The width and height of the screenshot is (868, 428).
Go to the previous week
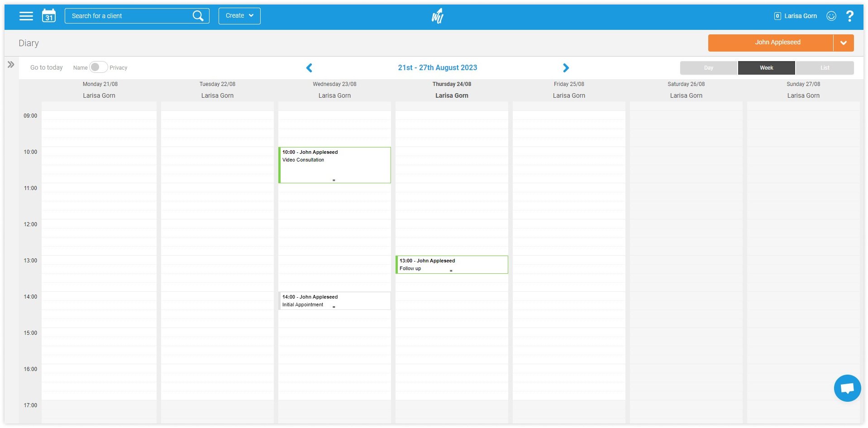pyautogui.click(x=309, y=68)
